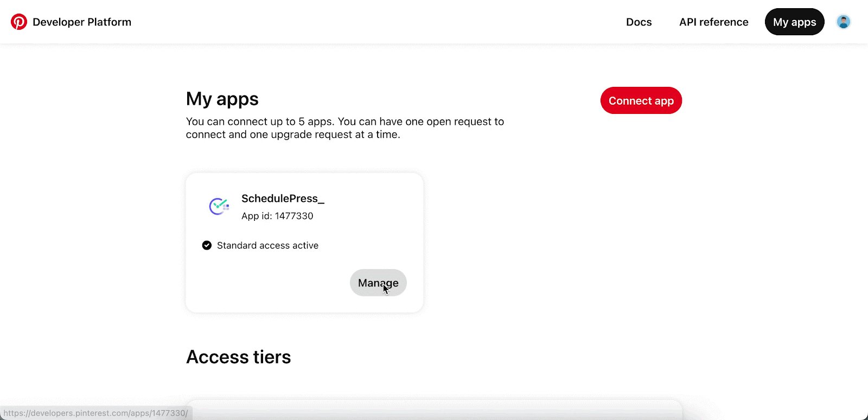Click empty space left of Manage button
The image size is (868, 420).
271,283
